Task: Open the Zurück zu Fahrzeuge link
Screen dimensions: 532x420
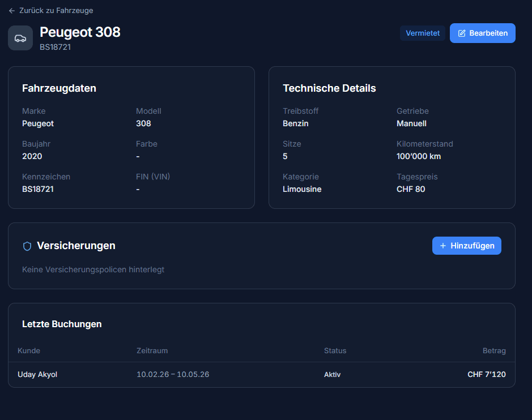Action: click(56, 11)
